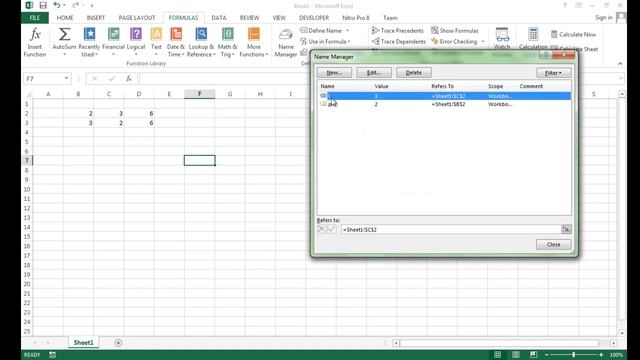Click Edit button in Name Manager
Viewport: 640px width, 360px height.
pos(374,73)
